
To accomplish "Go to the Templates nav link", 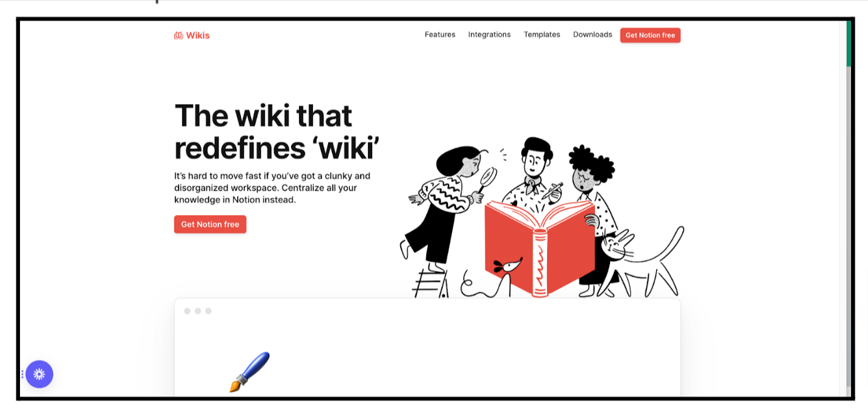I will [x=542, y=35].
